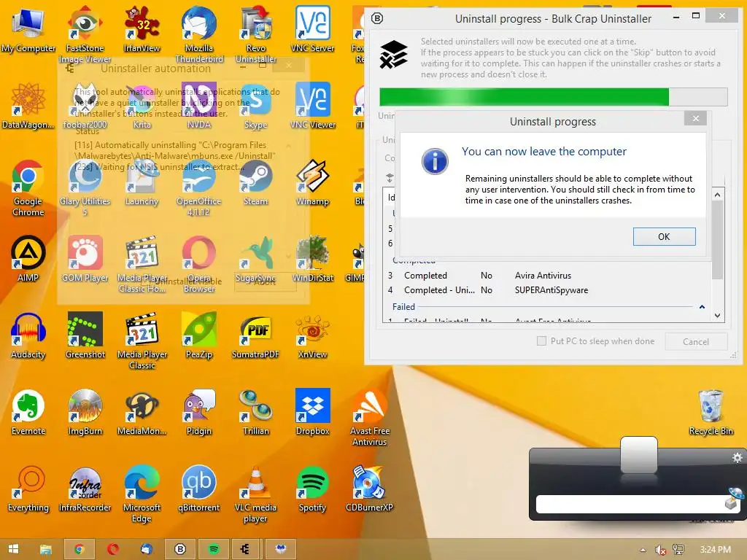Show hidden tray icons arrow
The image size is (747, 560).
pos(643,550)
